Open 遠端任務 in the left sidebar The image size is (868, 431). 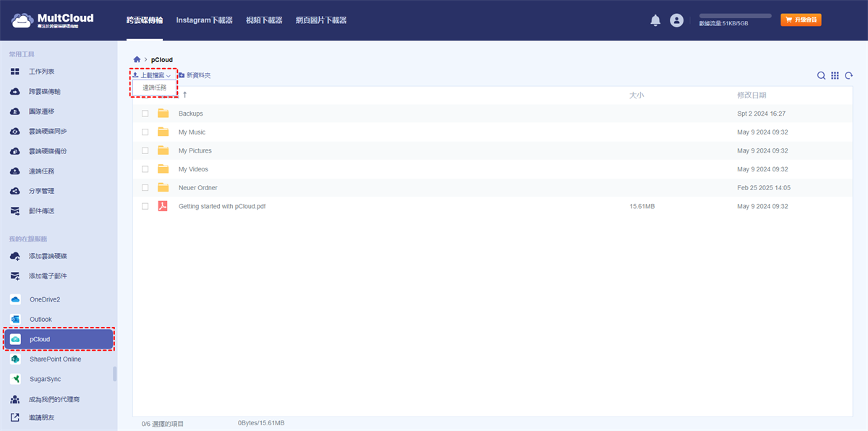point(41,171)
